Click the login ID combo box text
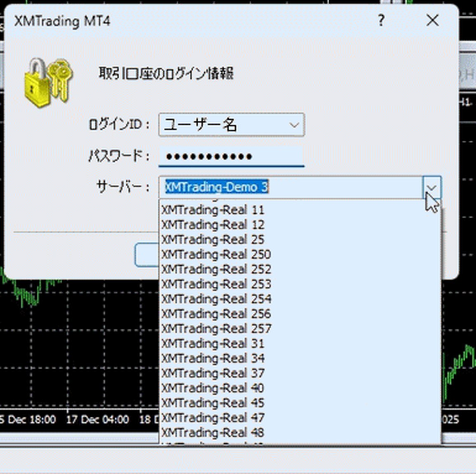The width and height of the screenshot is (476, 474). 200,125
